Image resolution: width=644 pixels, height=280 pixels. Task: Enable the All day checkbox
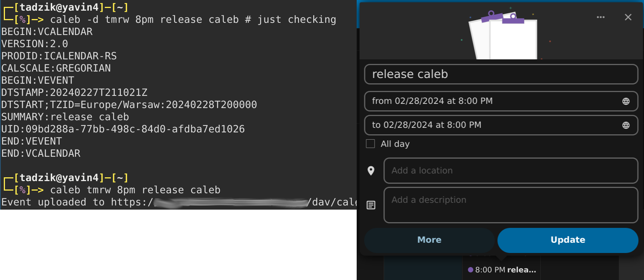coord(370,144)
